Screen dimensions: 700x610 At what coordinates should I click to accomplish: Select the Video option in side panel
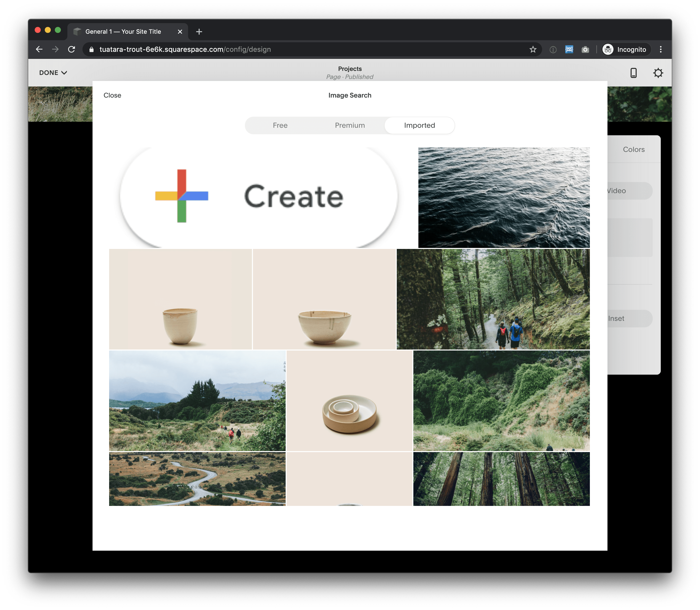pyautogui.click(x=630, y=191)
